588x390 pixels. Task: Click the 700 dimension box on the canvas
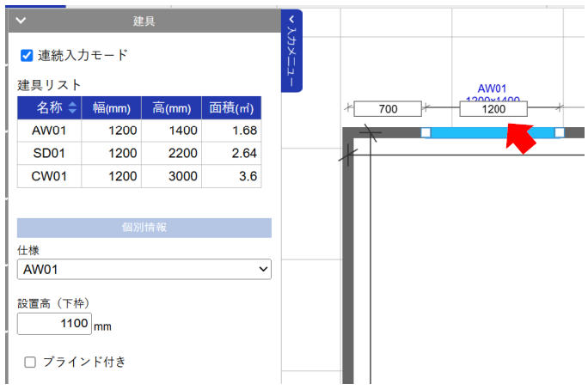[x=388, y=109]
